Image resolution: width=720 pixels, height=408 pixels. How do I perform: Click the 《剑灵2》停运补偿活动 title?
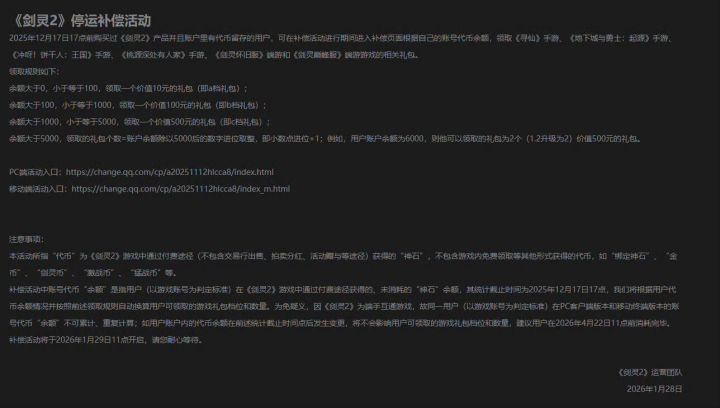pyautogui.click(x=80, y=21)
